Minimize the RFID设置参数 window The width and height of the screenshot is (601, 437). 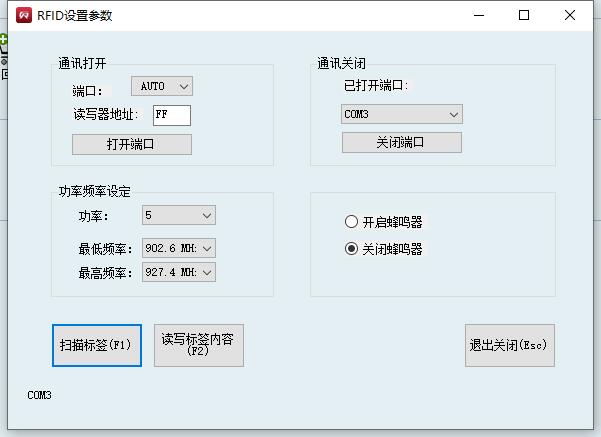click(x=478, y=15)
